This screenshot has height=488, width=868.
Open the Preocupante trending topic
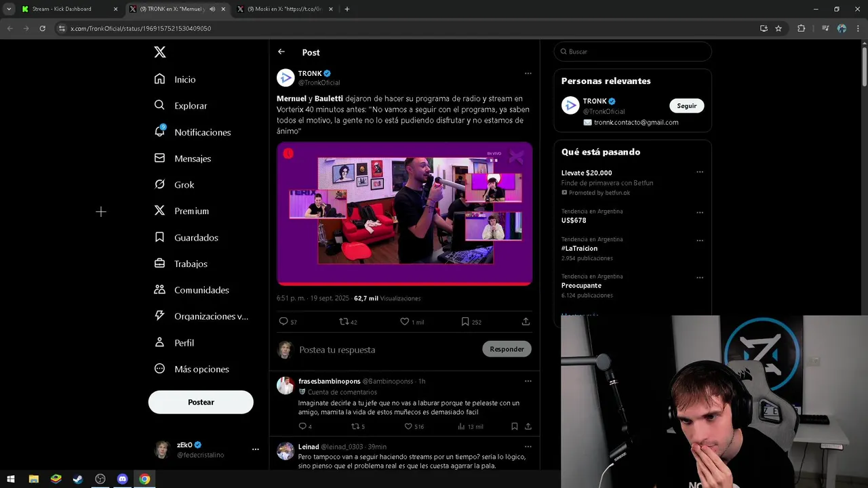pos(581,286)
